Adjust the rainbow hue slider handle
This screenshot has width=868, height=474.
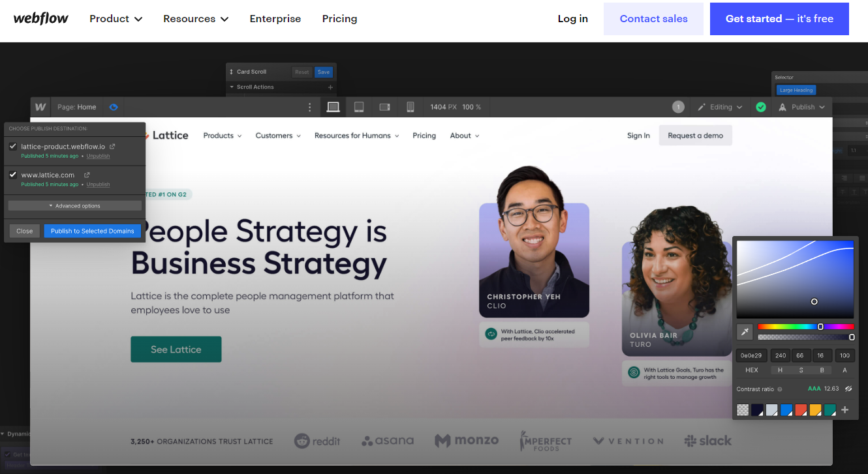820,327
